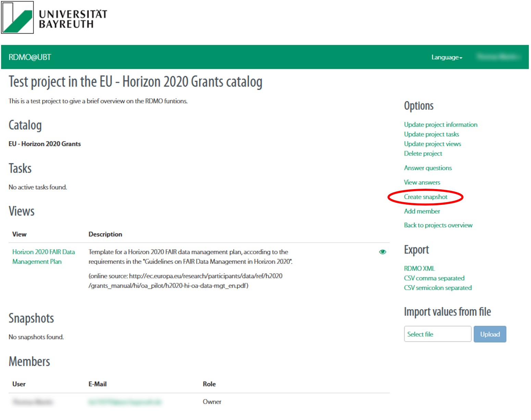Click 'No snapshots found.' text
531x420 pixels.
[36, 337]
